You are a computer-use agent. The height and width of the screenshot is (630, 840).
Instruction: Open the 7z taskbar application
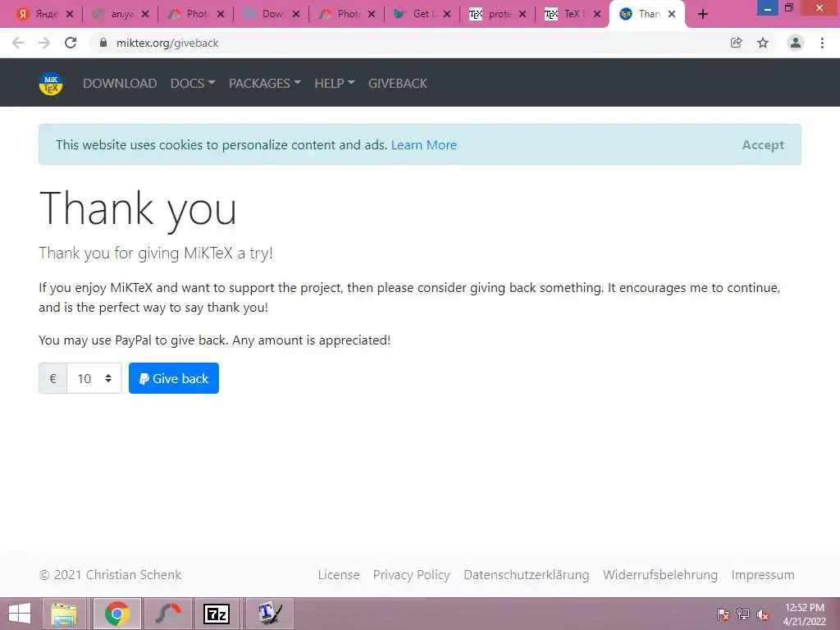[x=217, y=614]
